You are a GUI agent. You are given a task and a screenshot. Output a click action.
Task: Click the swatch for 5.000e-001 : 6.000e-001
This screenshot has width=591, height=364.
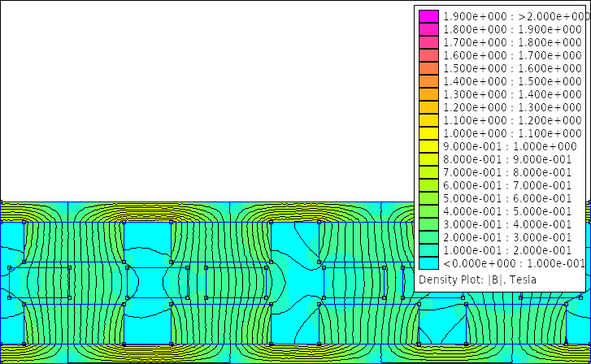point(428,198)
